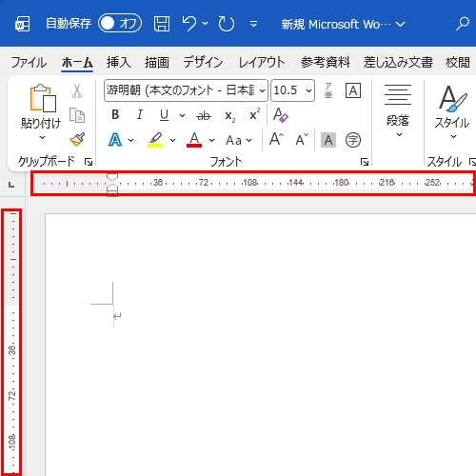Image resolution: width=476 pixels, height=476 pixels.
Task: Select the Format Painter brush icon
Action: 77,140
